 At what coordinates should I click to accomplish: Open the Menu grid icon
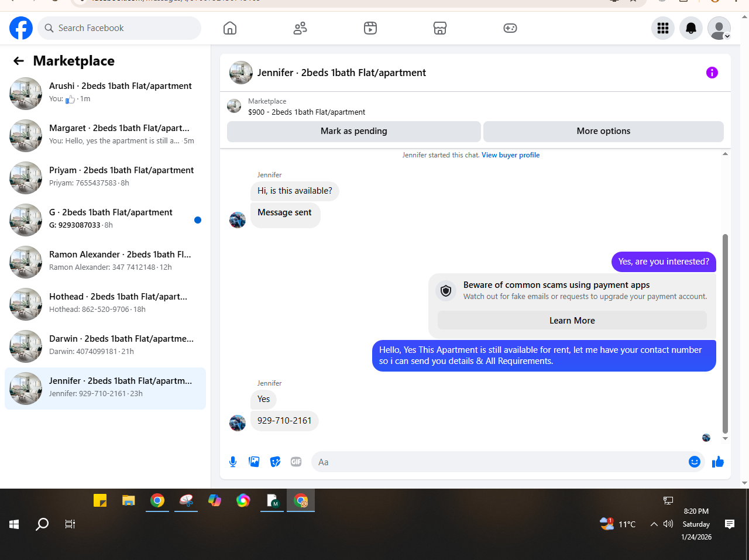[663, 28]
